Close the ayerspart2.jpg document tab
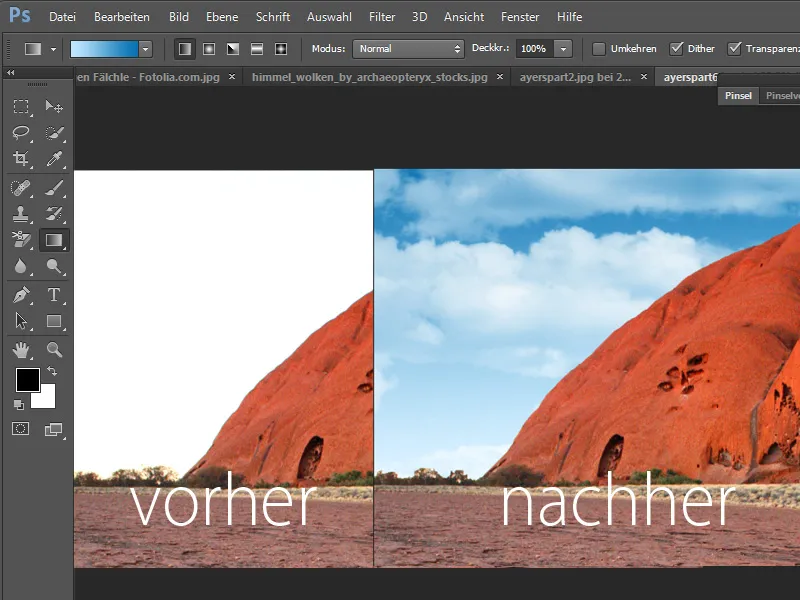The width and height of the screenshot is (800, 600). pos(644,77)
